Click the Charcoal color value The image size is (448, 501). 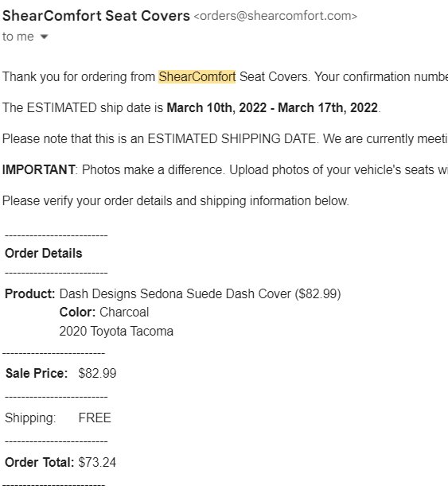point(124,313)
